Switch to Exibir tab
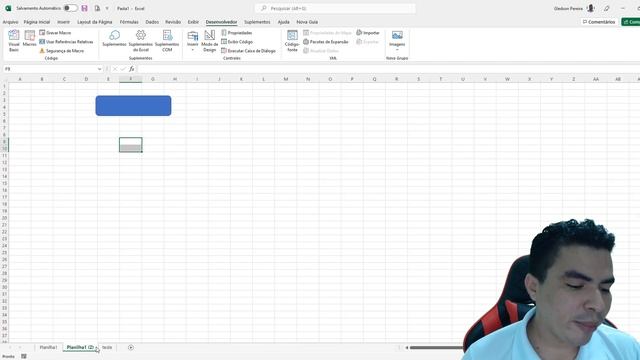640x360 pixels. (x=193, y=22)
